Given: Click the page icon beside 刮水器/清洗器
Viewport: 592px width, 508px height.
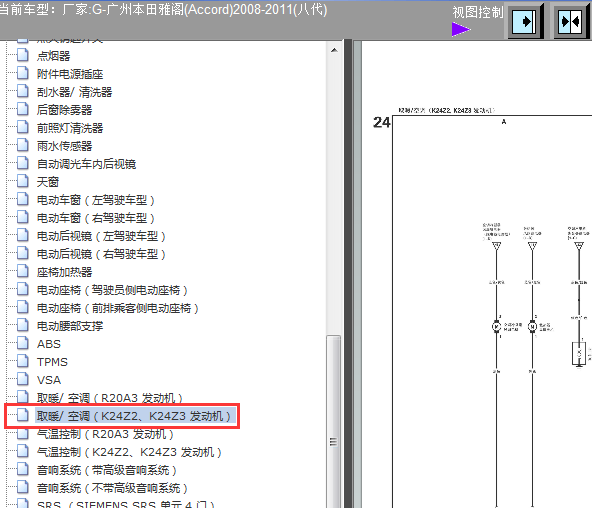Looking at the screenshot, I should click(x=23, y=91).
